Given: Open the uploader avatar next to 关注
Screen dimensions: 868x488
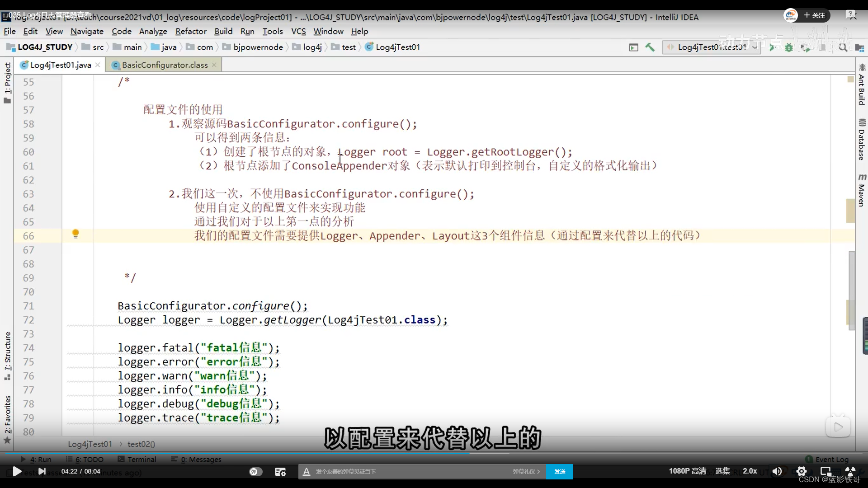Looking at the screenshot, I should (791, 15).
